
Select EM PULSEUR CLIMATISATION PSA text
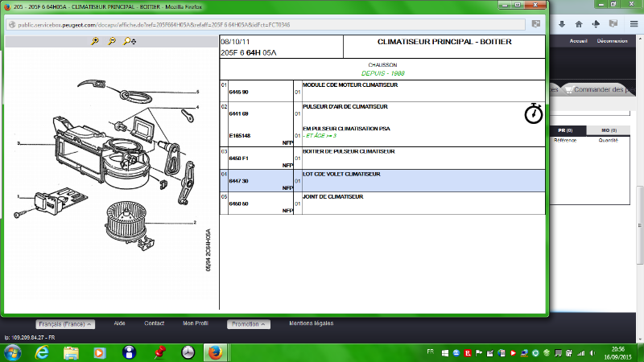[x=346, y=129]
